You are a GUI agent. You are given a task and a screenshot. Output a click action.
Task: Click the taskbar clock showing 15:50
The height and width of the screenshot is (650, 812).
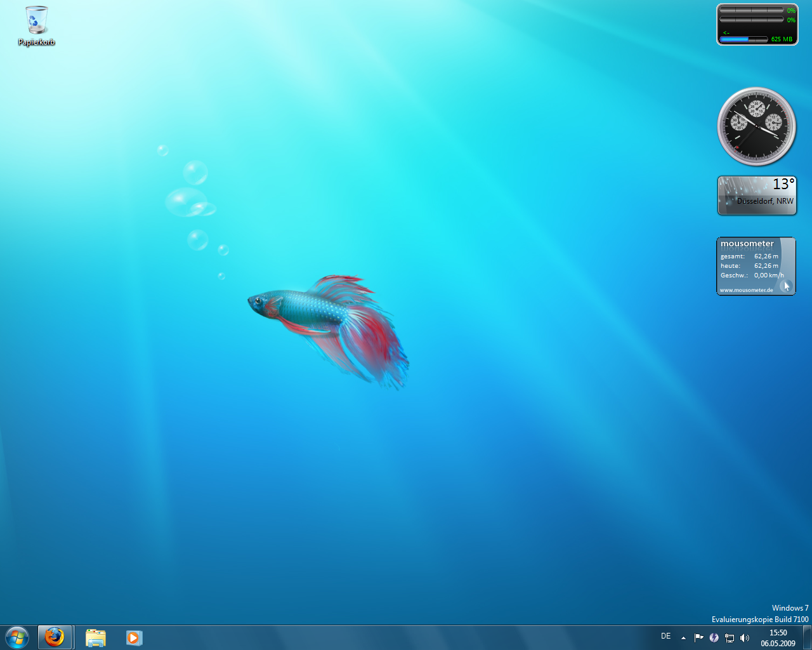pyautogui.click(x=778, y=637)
